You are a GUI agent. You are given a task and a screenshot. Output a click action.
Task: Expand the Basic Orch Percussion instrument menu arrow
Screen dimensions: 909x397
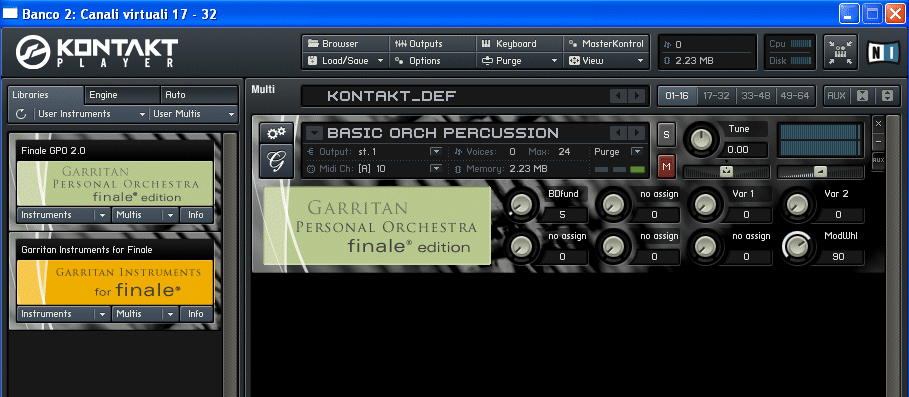click(x=314, y=133)
